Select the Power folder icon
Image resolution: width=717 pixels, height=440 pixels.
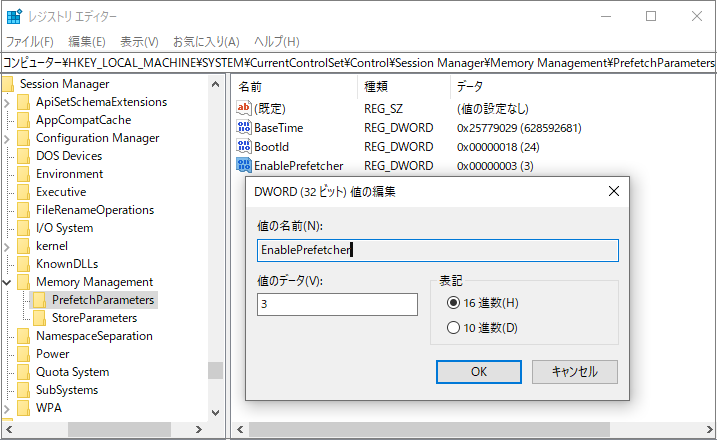click(x=23, y=354)
